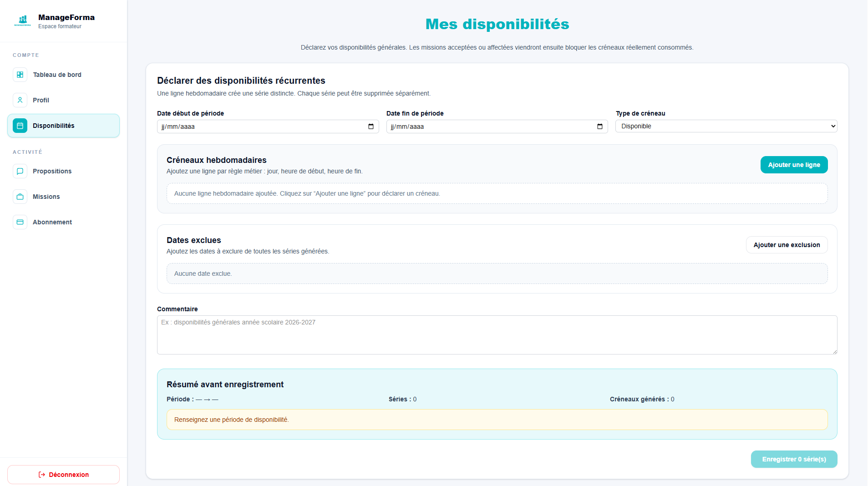Viewport: 868px width, 486px height.
Task: Click the Abonnement credit card icon
Action: (20, 222)
